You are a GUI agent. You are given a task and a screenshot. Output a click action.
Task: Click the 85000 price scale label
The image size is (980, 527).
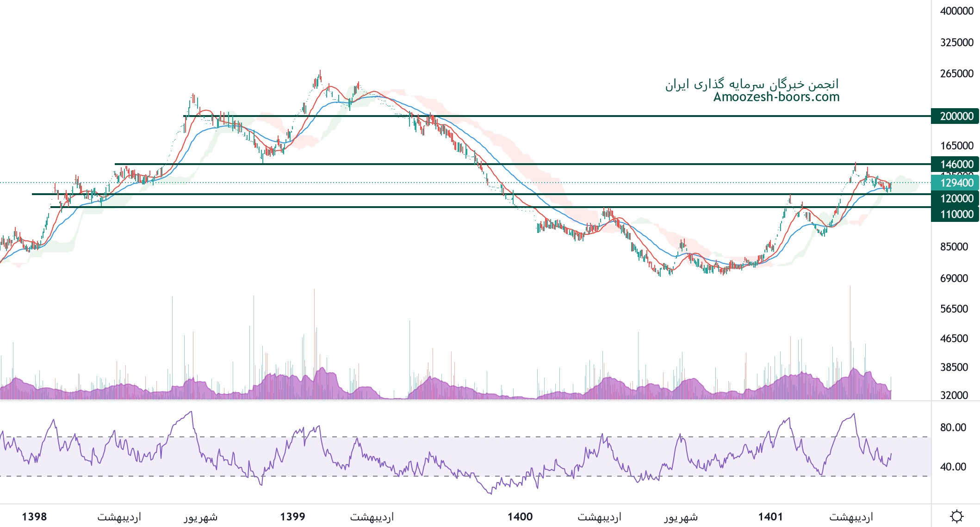pos(954,247)
